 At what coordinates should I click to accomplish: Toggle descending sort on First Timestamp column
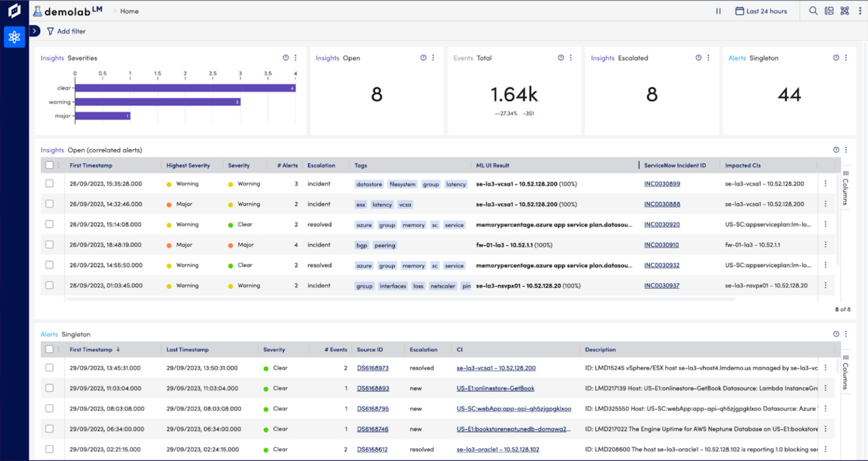tap(118, 349)
